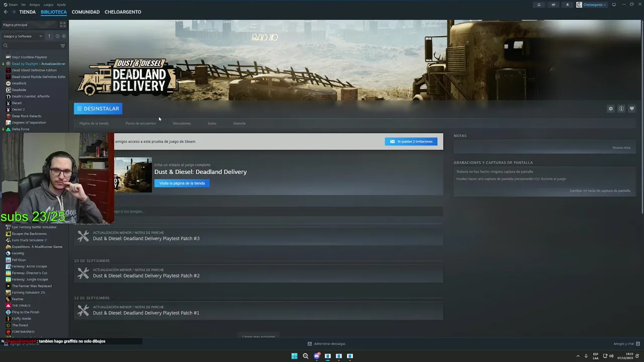644x362 pixels.
Task: Click 'Visita la página de la tienda'
Action: click(x=182, y=184)
